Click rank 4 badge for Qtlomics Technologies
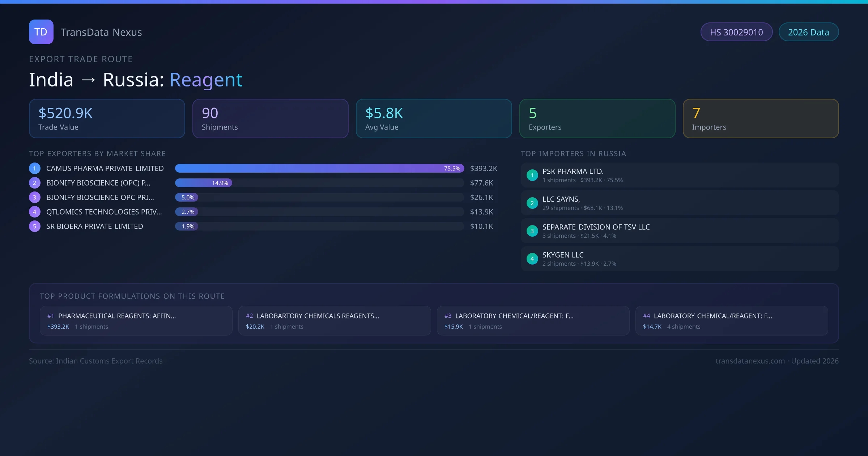Image resolution: width=868 pixels, height=456 pixels. (35, 212)
